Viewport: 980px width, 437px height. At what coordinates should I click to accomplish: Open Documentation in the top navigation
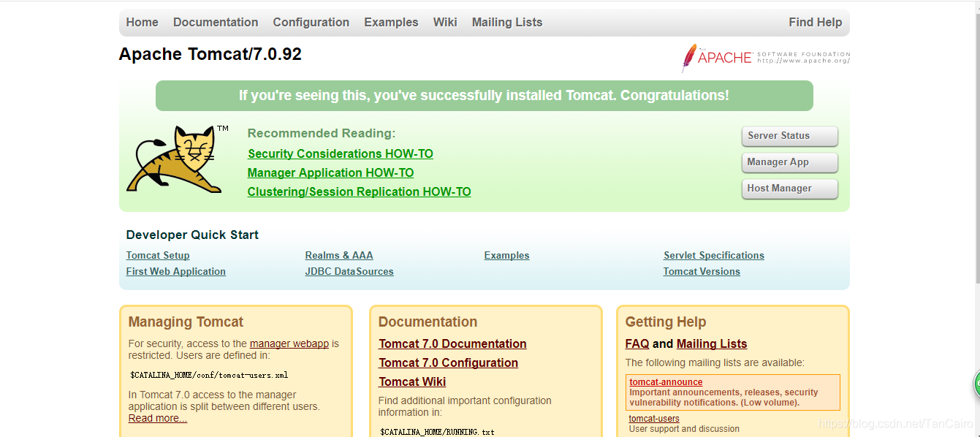point(216,22)
